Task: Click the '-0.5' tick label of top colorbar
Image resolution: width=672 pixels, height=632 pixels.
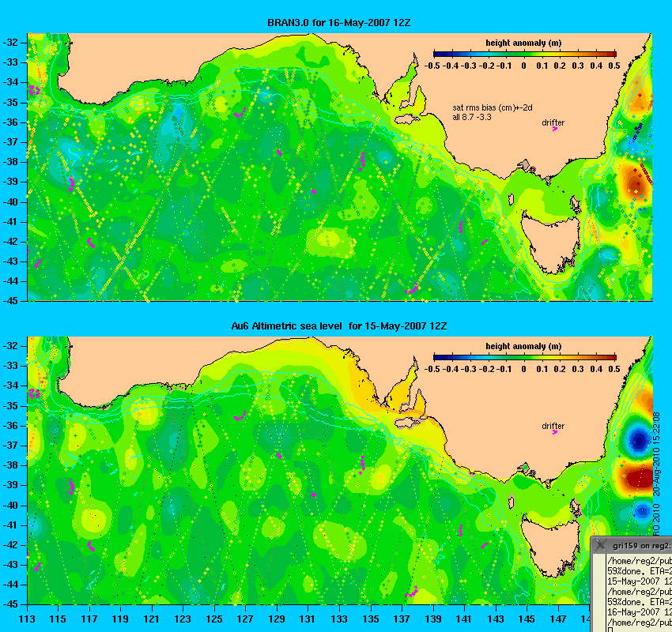Action: tap(432, 66)
